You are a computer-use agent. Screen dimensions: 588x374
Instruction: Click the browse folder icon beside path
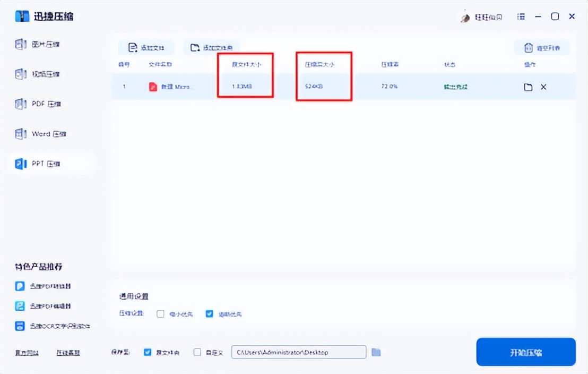[x=376, y=352]
